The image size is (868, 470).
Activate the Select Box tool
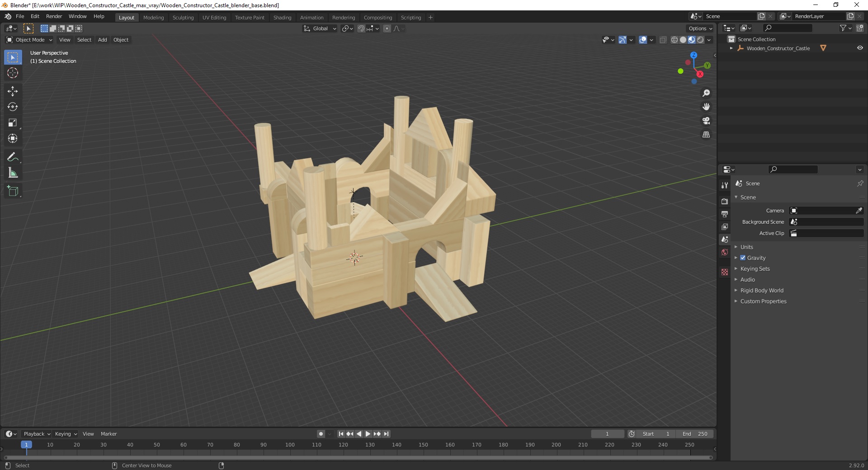(x=13, y=57)
